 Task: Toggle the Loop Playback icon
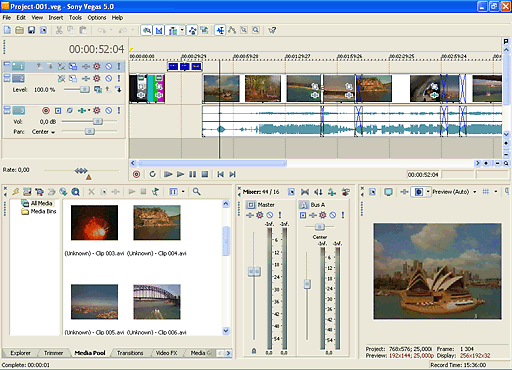[153, 174]
